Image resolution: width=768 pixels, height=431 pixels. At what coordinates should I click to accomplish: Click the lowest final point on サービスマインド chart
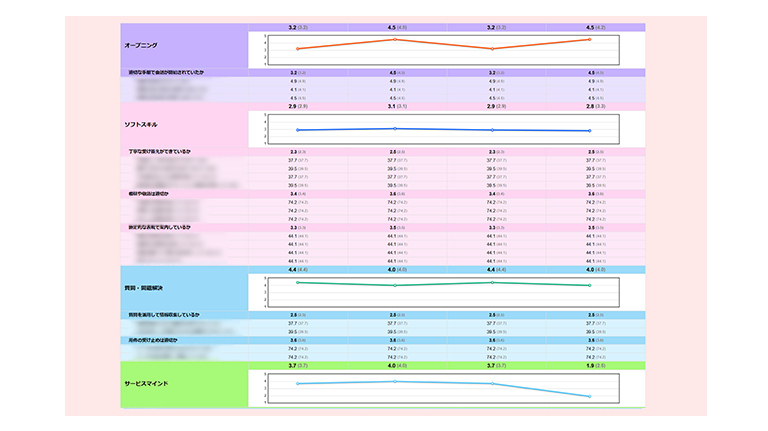590,397
